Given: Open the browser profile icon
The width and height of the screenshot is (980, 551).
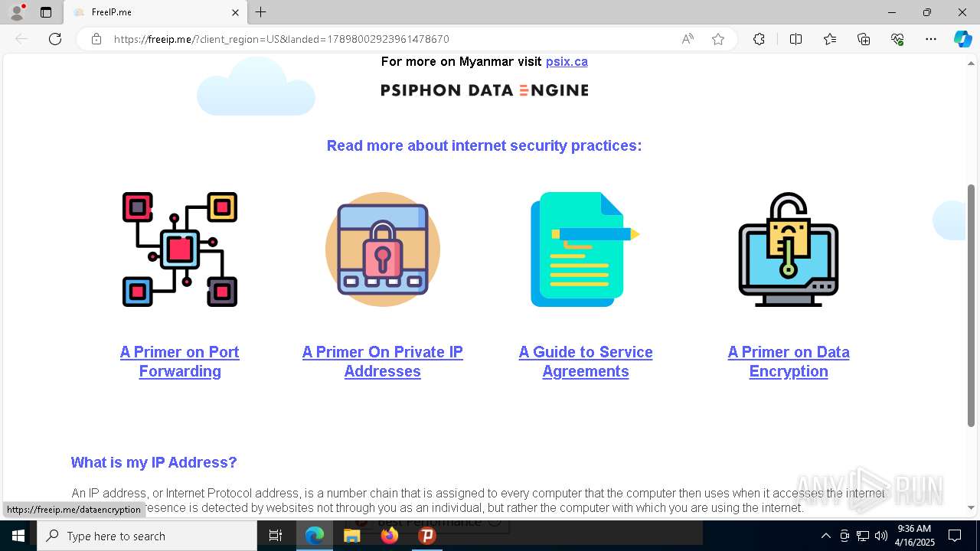Looking at the screenshot, I should point(17,12).
